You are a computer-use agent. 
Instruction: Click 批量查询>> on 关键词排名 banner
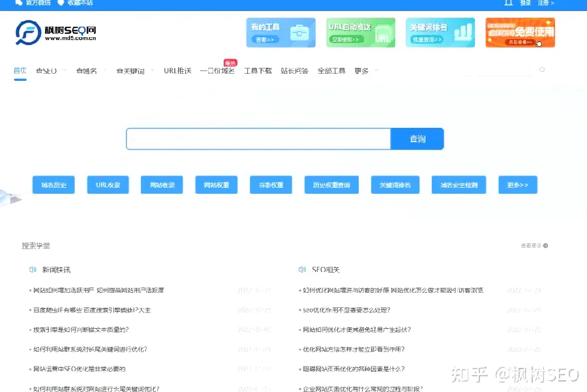[427, 39]
